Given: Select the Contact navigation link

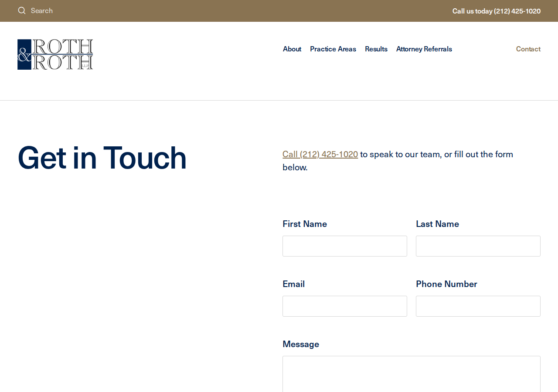Looking at the screenshot, I should tap(528, 49).
